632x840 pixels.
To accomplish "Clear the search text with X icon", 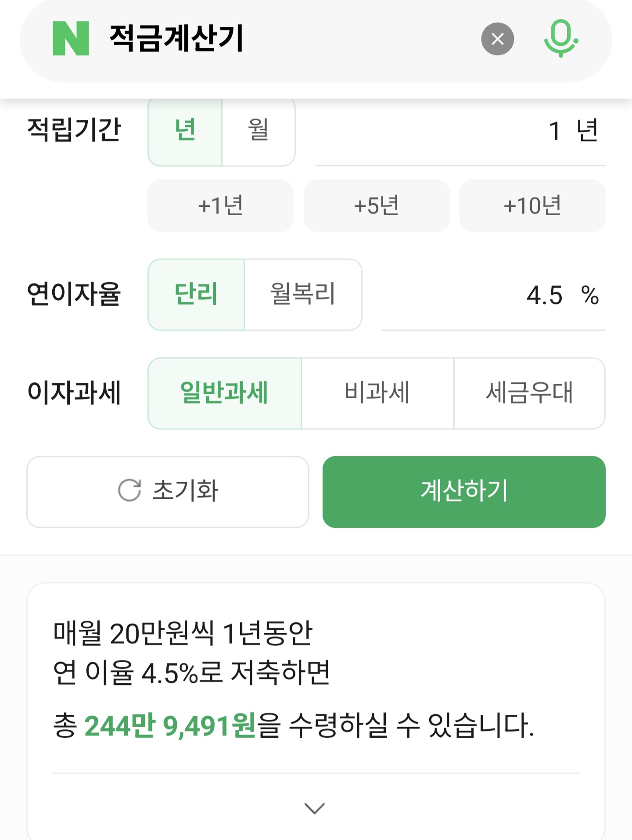I will coord(497,39).
